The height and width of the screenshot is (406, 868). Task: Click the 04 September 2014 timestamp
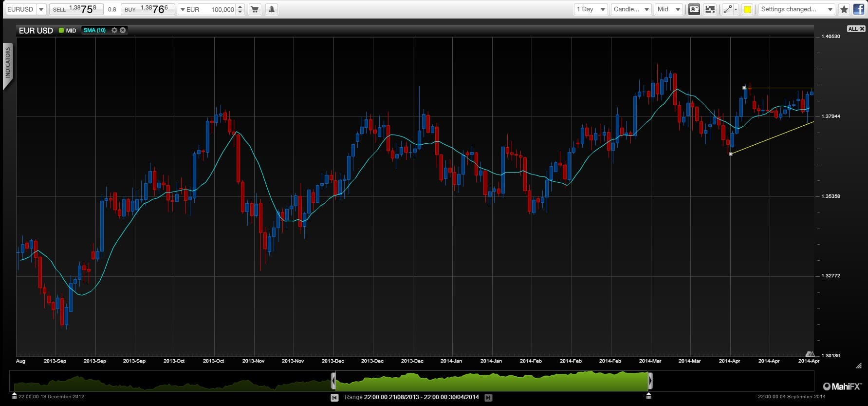792,397
